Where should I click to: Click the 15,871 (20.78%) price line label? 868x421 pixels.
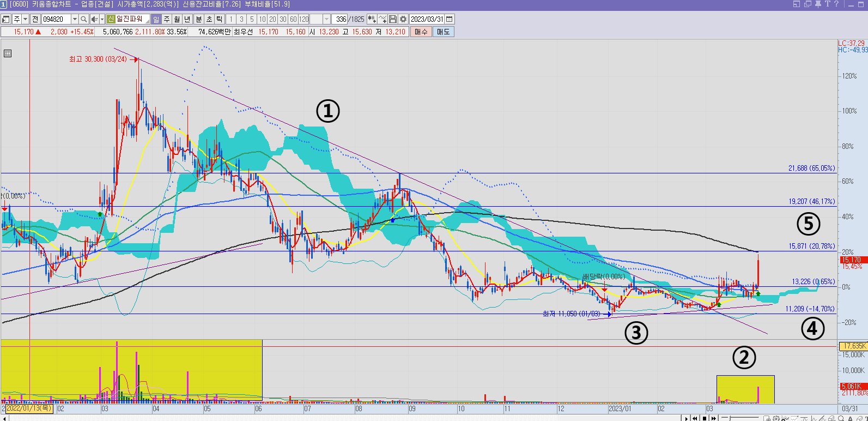click(811, 246)
